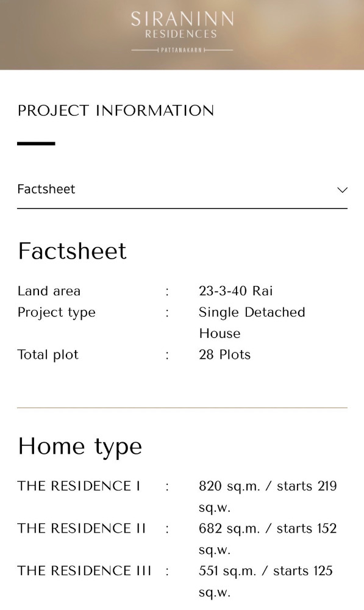
Task: Click the 28 Plots value
Action: coord(225,355)
